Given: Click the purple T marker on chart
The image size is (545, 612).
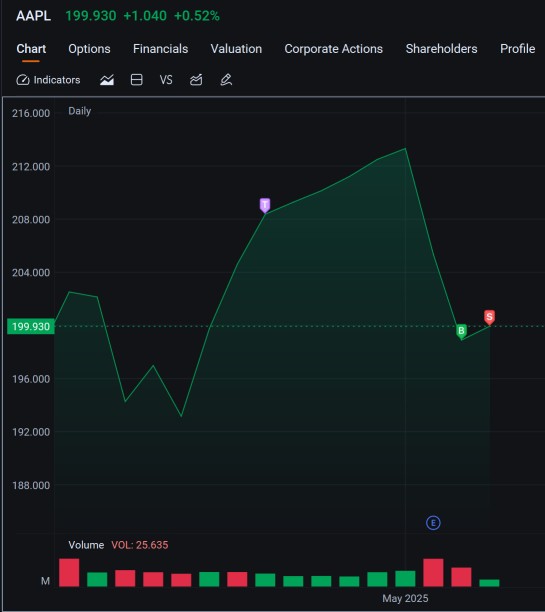Looking at the screenshot, I should [x=265, y=205].
